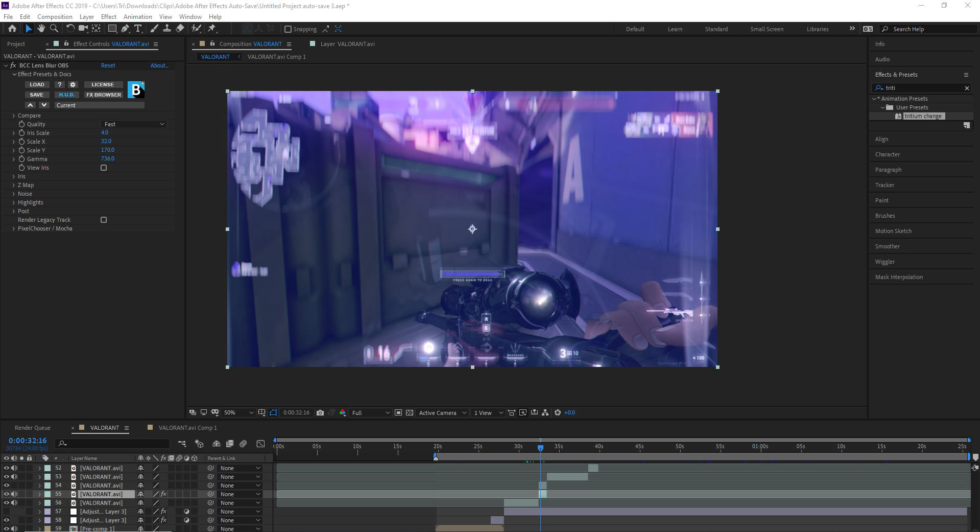Select the Roto Brush tool
Image resolution: width=980 pixels, height=532 pixels.
click(196, 29)
